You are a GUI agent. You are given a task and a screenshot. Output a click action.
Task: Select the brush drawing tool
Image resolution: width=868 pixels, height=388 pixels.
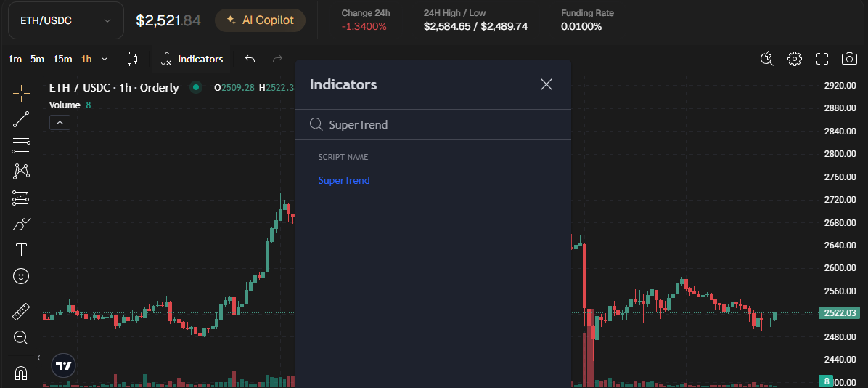[x=21, y=224]
